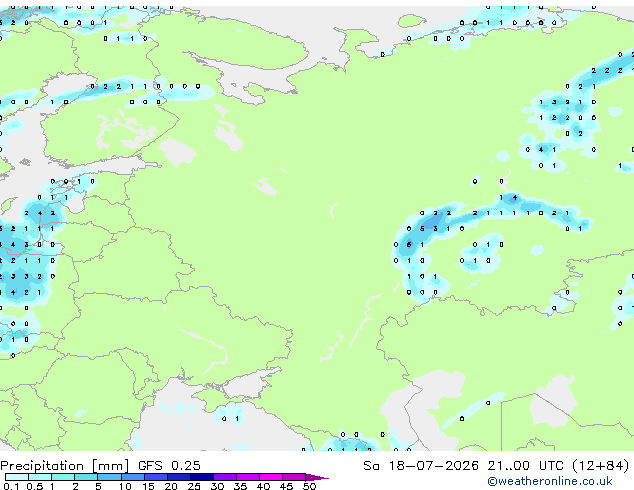Viewport: 634px width, 490px height.
Task: Click the '25' legend scale label
Action: coord(194,486)
